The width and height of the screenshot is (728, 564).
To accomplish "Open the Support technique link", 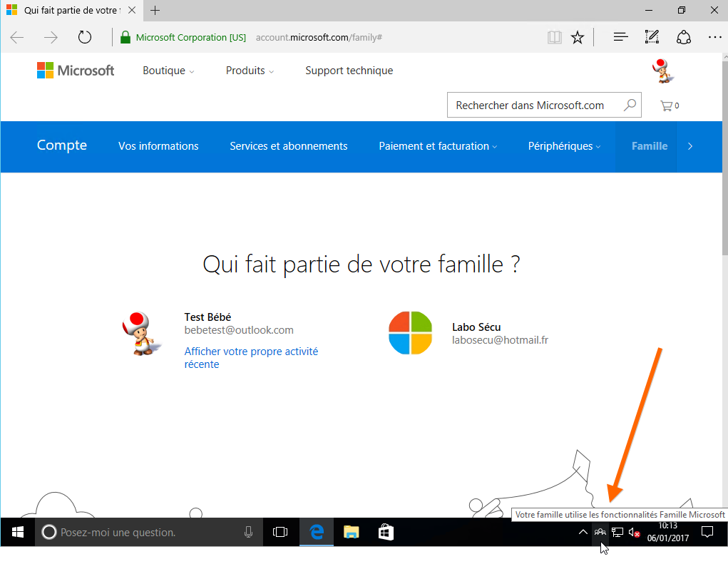I will coord(349,71).
